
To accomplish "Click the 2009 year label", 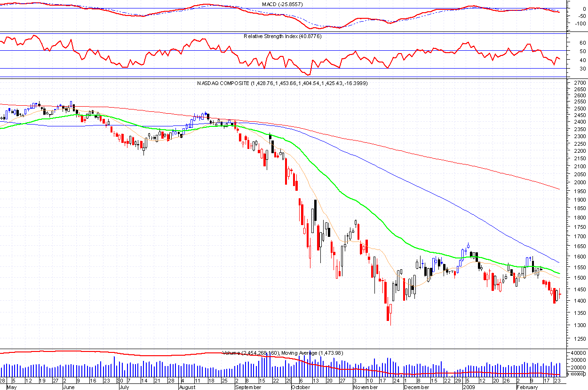I will coord(468,387).
